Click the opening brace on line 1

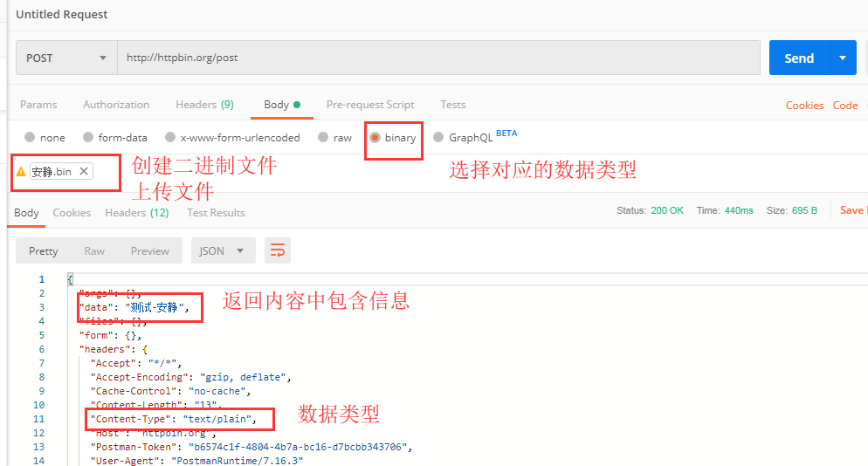(70, 279)
